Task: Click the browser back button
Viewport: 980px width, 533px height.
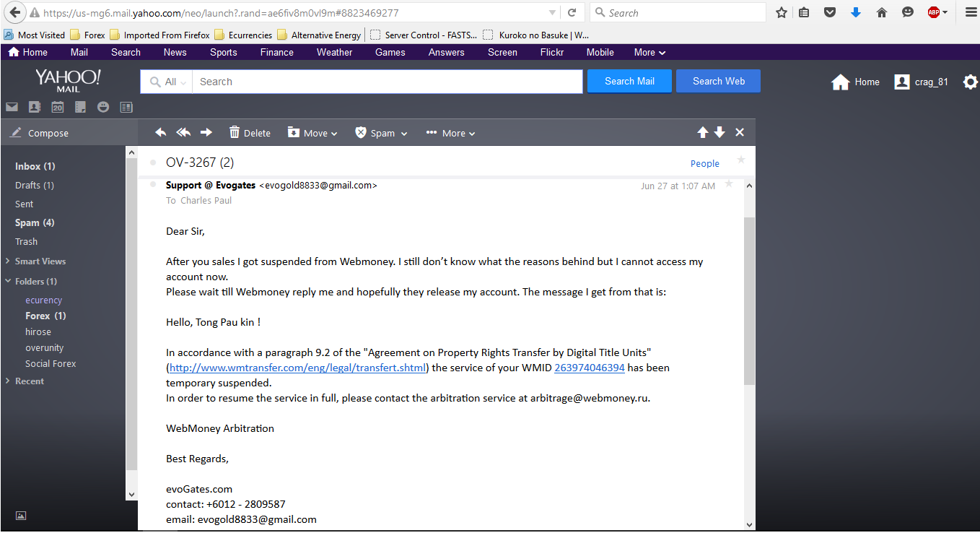Action: (14, 12)
